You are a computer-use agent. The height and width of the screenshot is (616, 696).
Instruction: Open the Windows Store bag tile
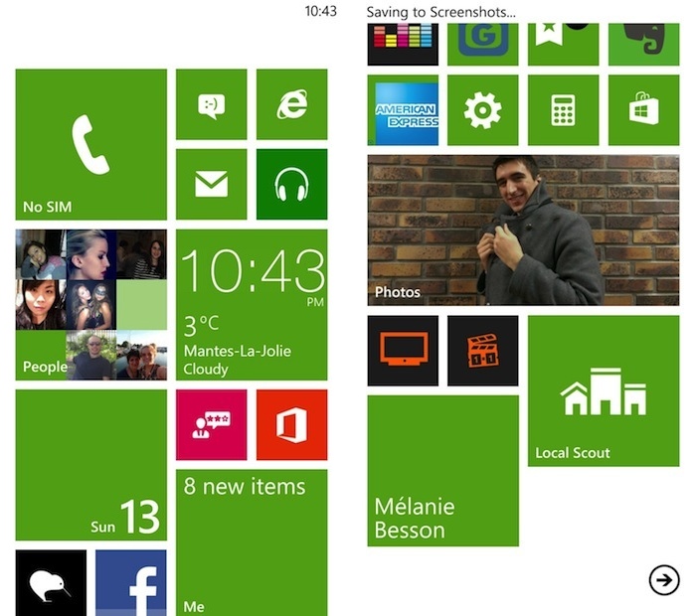point(643,110)
